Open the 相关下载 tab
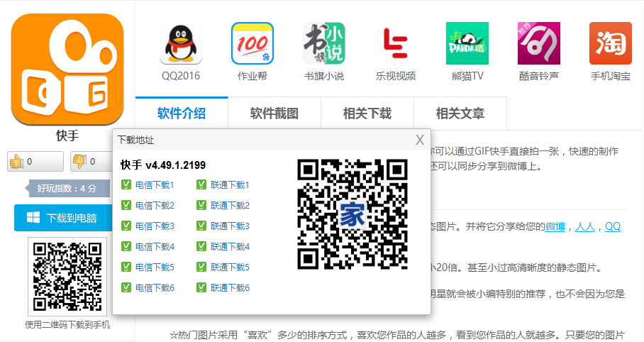Screen dimensions: 644x342 [367, 114]
